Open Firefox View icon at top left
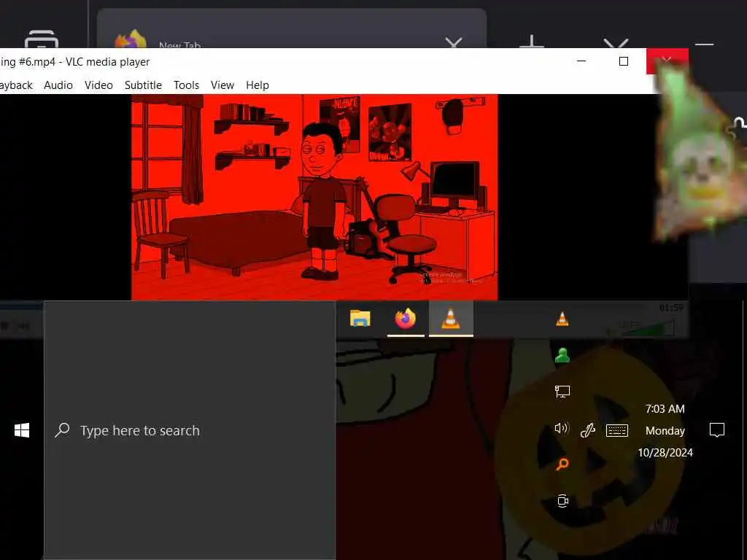The width and height of the screenshot is (747, 560). [x=42, y=39]
